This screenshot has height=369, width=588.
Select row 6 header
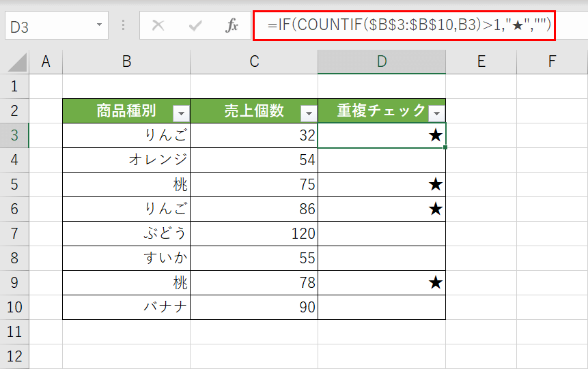(14, 209)
